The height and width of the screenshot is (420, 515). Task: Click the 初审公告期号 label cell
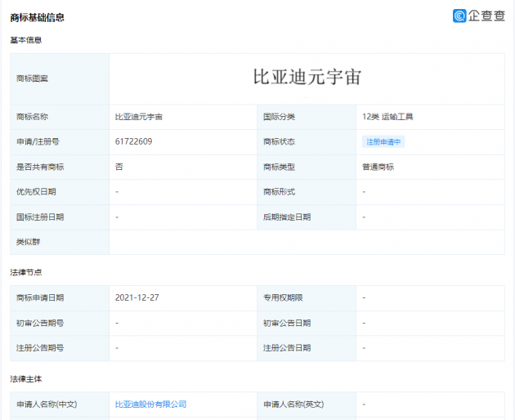point(60,323)
